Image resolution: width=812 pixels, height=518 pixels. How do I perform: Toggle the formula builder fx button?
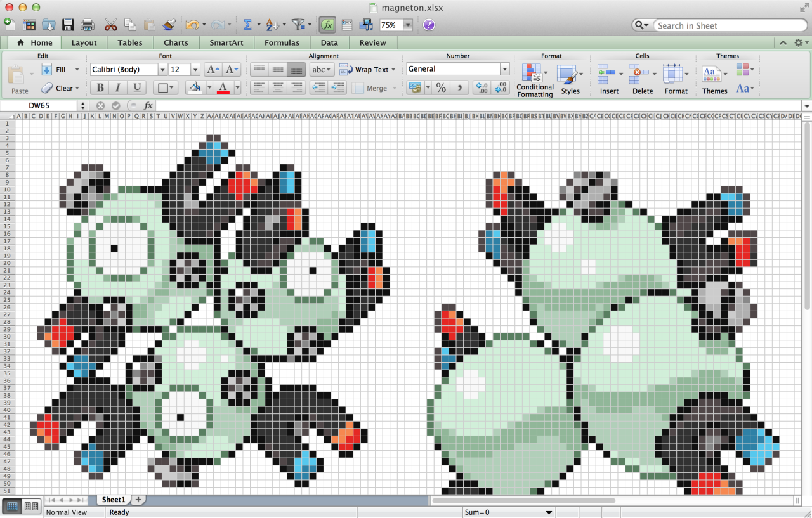(327, 25)
